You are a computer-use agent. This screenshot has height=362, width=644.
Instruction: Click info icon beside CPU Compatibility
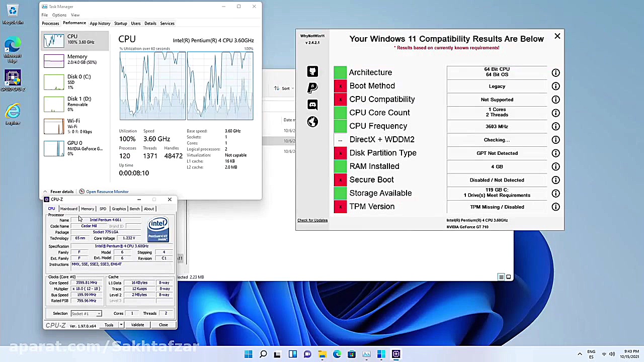click(x=555, y=100)
